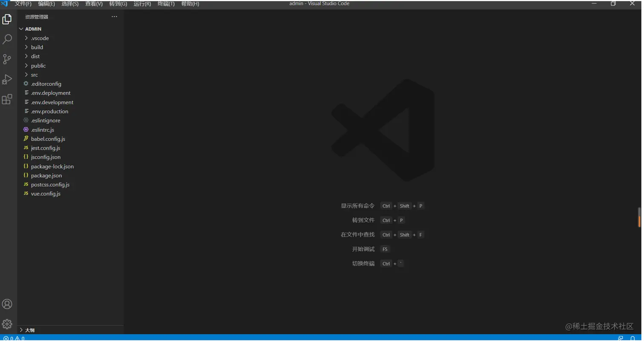The width and height of the screenshot is (644, 341).
Task: Open the vue.config.js file
Action: pos(70,194)
